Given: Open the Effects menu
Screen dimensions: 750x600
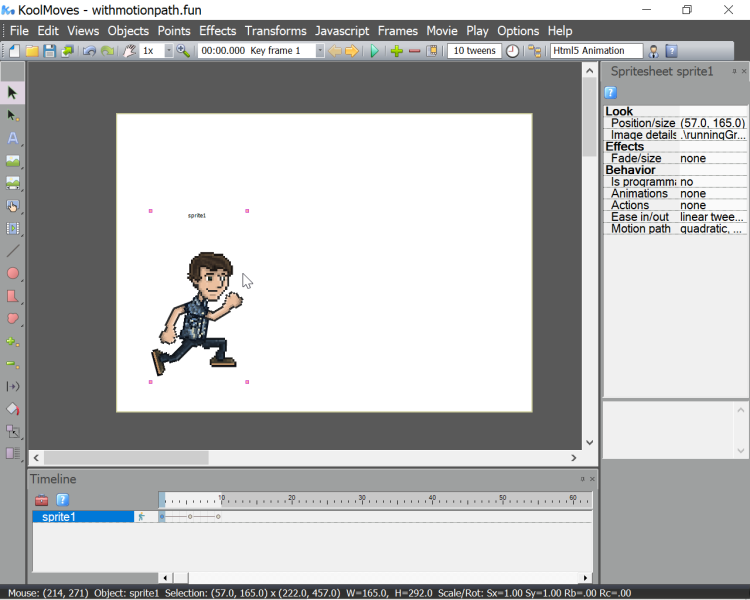Looking at the screenshot, I should (217, 31).
